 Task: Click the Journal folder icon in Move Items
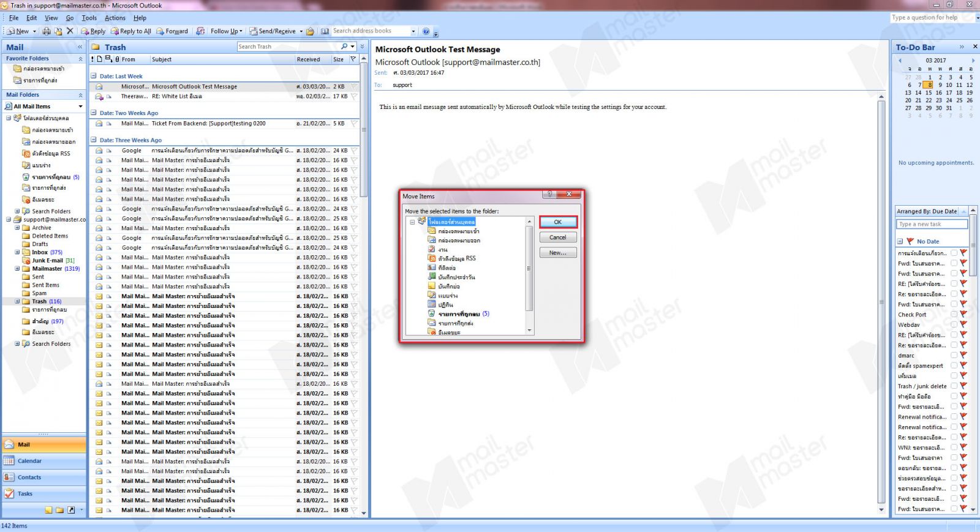[x=432, y=277]
